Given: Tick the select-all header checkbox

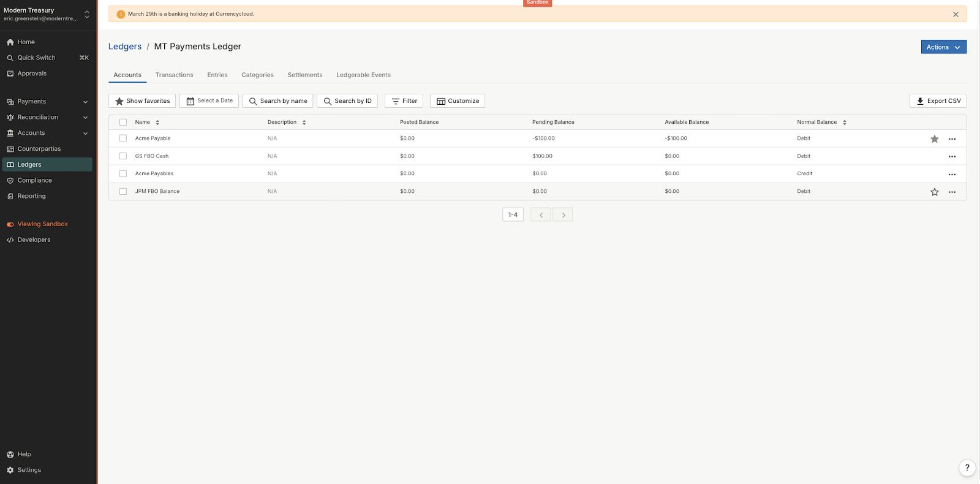Looking at the screenshot, I should 123,123.
